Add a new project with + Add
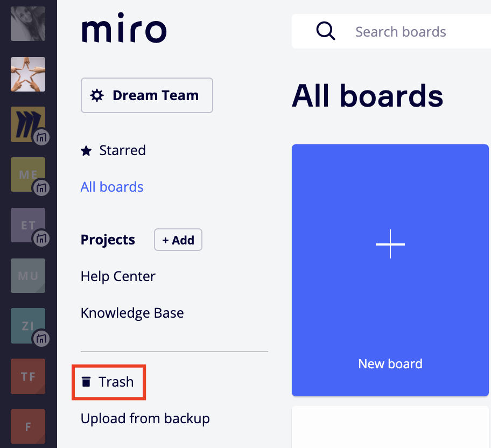Screen dimensions: 491x448 178,240
